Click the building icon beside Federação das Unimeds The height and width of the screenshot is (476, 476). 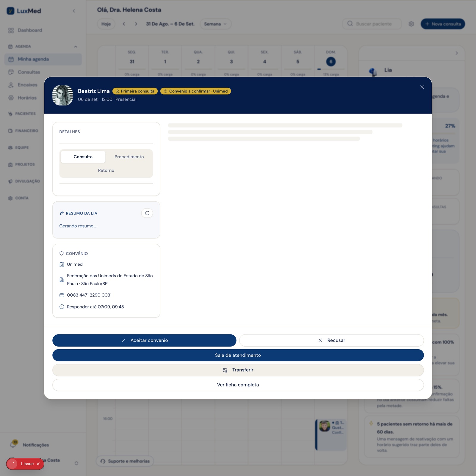(62, 280)
